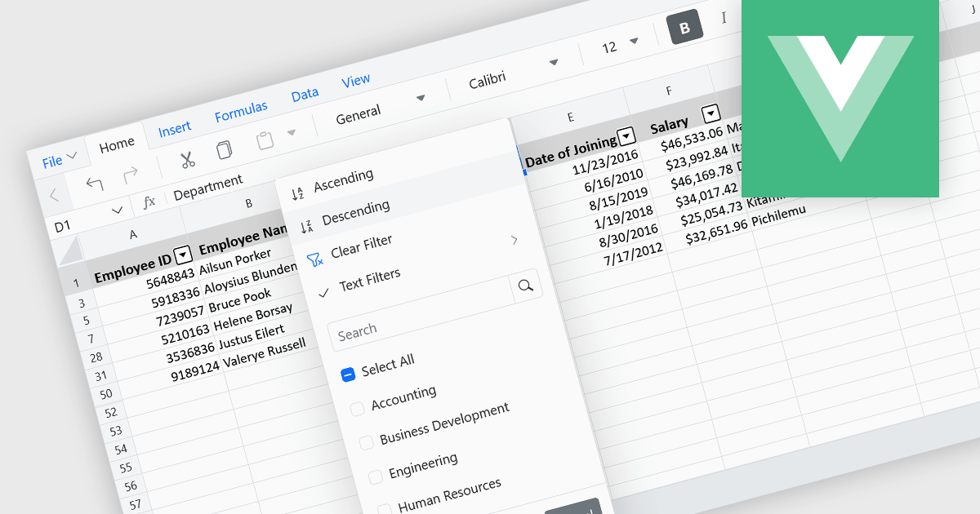
Task: Click the Cut scissors icon
Action: point(188,159)
